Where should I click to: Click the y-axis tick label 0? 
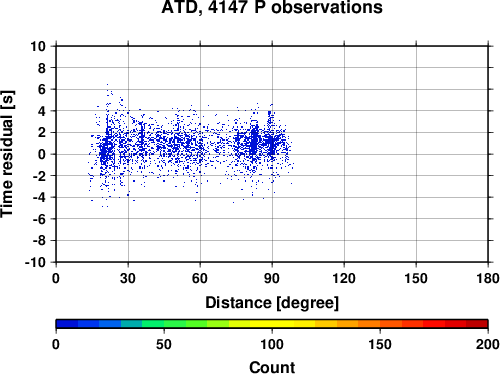[42, 154]
